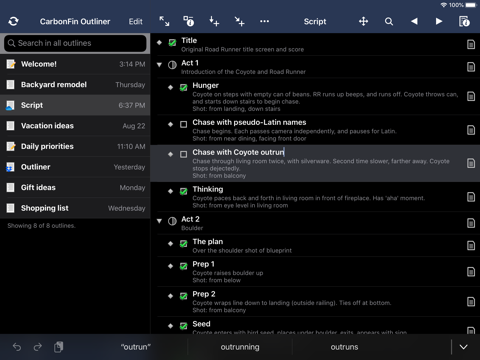Tap the diamond bullet beside Thinking
480x360 pixels.
click(170, 191)
